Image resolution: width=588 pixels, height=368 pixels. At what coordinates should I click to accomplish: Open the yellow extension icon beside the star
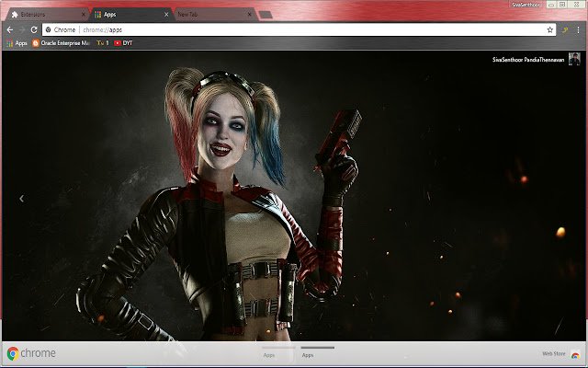coord(565,29)
